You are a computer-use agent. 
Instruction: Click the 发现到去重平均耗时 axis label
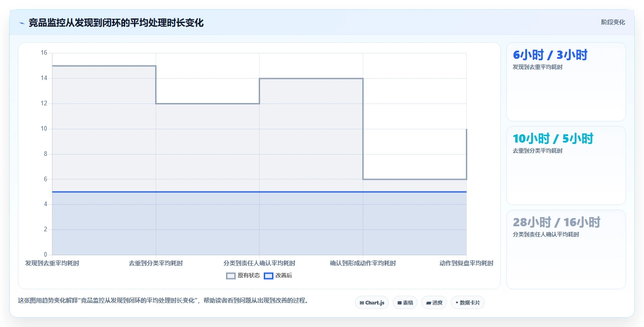(52, 264)
